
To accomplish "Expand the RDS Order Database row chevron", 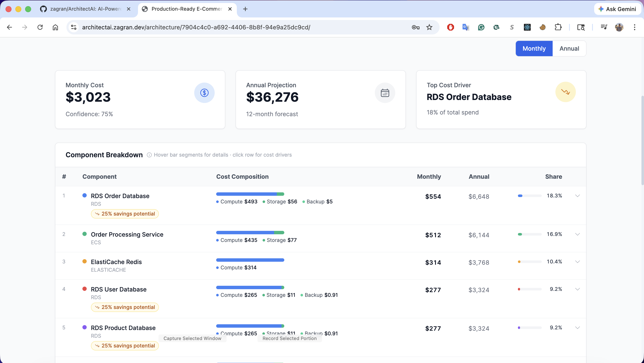I will coord(578,196).
